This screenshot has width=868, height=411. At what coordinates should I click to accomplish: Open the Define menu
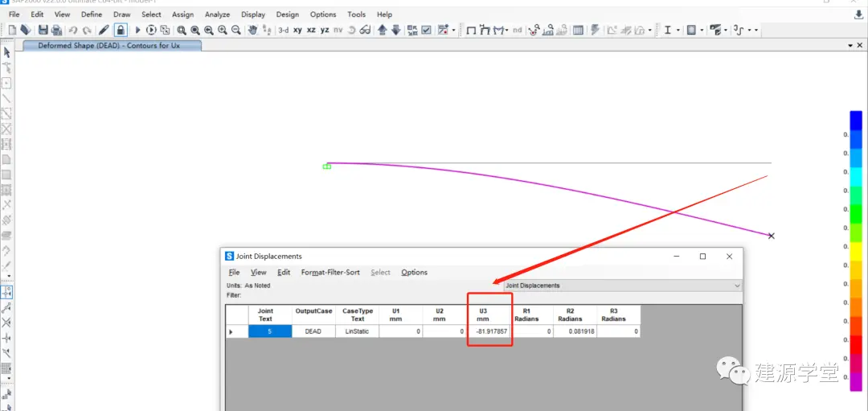92,14
